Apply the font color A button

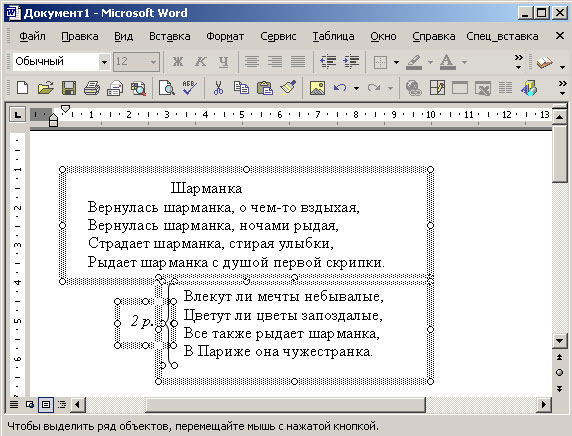(x=448, y=62)
